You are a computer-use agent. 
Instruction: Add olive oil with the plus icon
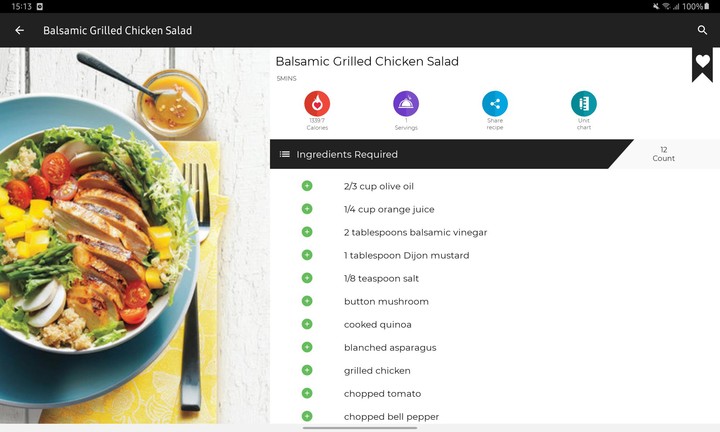tap(307, 186)
